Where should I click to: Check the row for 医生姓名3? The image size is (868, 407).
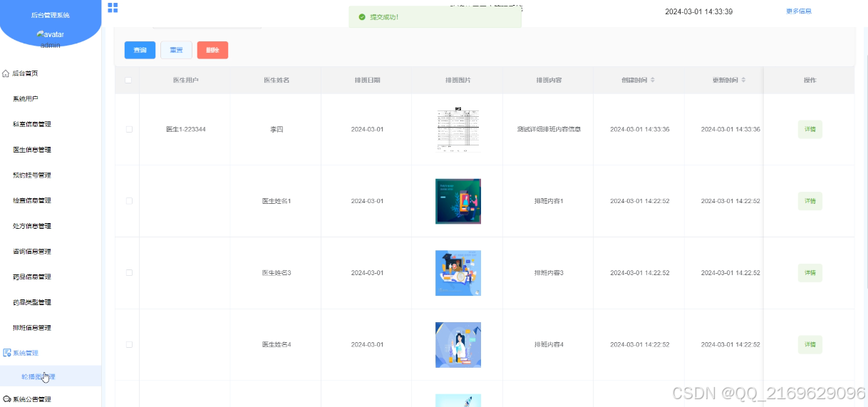click(x=129, y=273)
